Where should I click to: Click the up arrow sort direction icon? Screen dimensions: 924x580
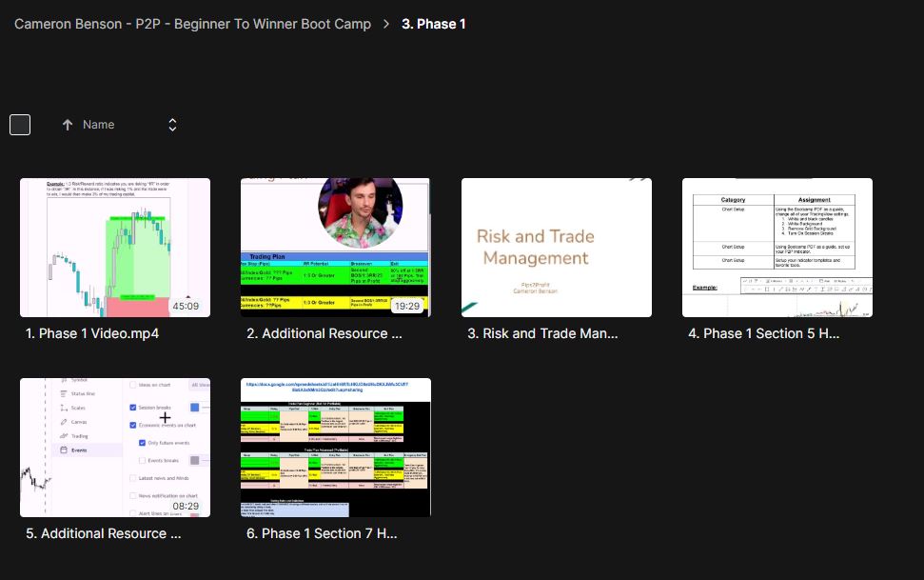coord(68,125)
